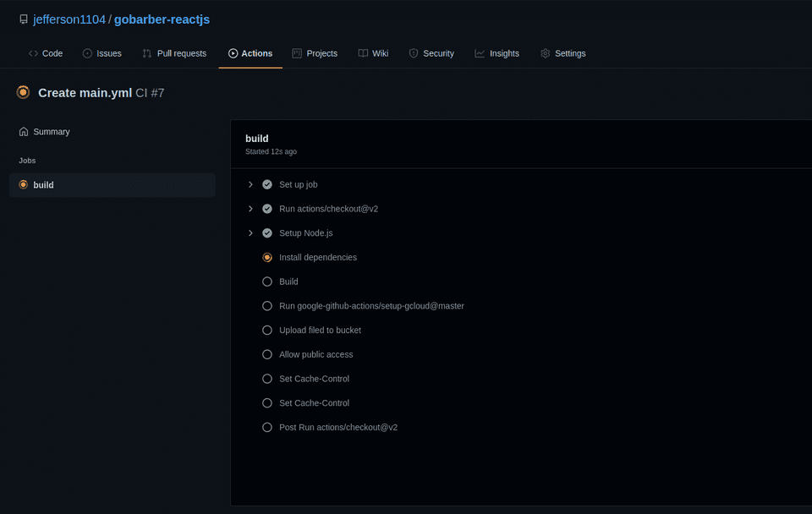This screenshot has height=514, width=812.
Task: Open the jefferson1104 profile link
Action: point(69,19)
